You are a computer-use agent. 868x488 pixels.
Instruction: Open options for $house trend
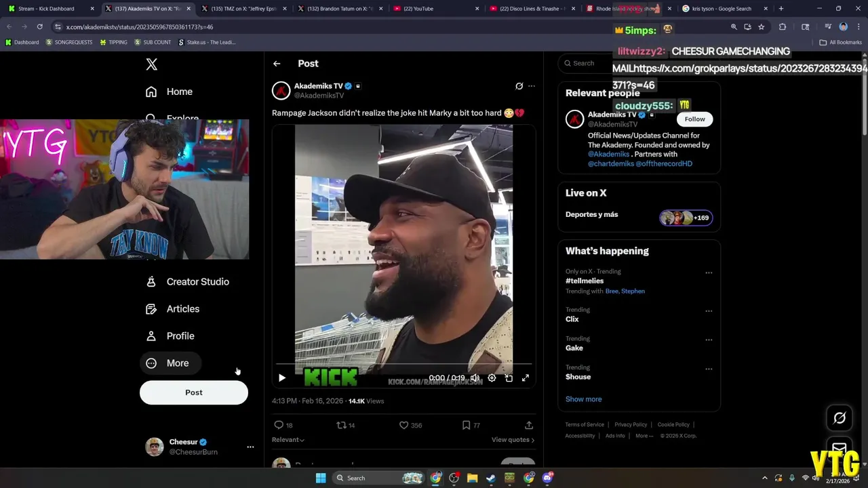pos(709,369)
